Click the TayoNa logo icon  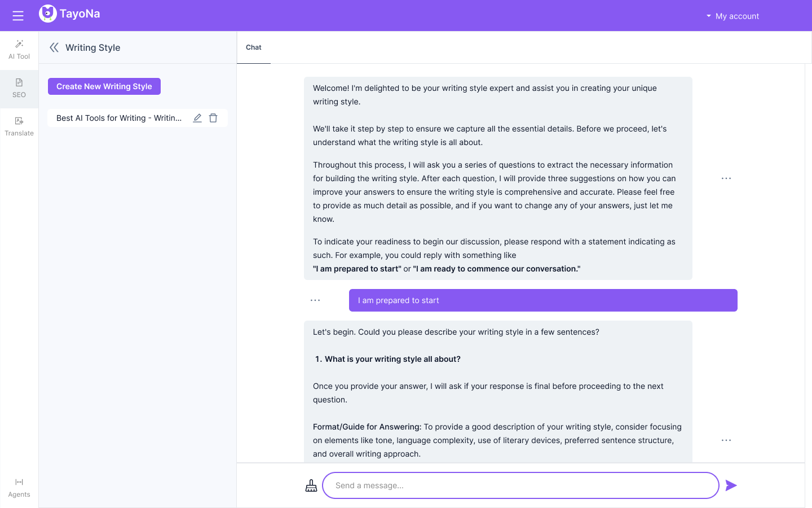pos(48,14)
